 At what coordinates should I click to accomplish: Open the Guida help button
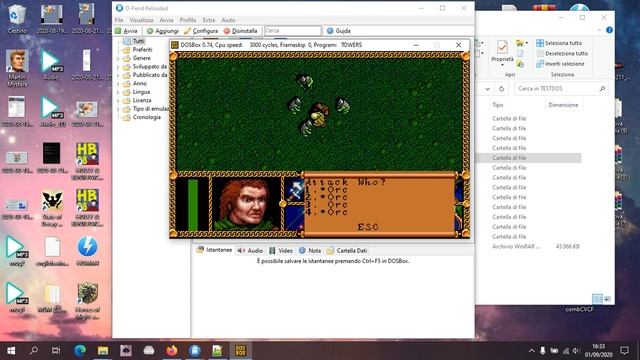tap(339, 31)
